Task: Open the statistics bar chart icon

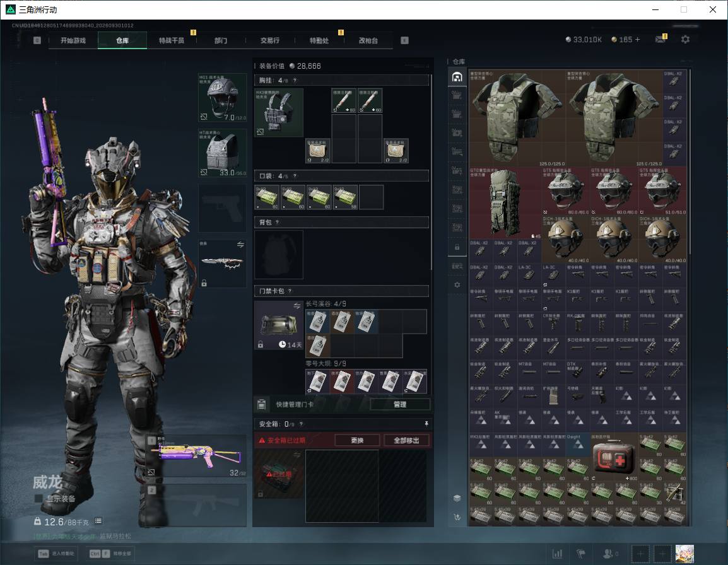Action: tap(557, 554)
